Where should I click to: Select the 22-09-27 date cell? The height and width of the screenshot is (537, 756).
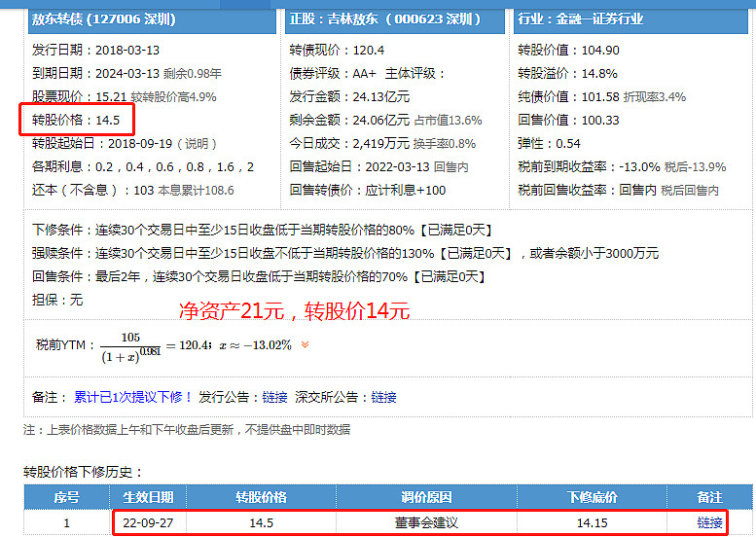148,523
